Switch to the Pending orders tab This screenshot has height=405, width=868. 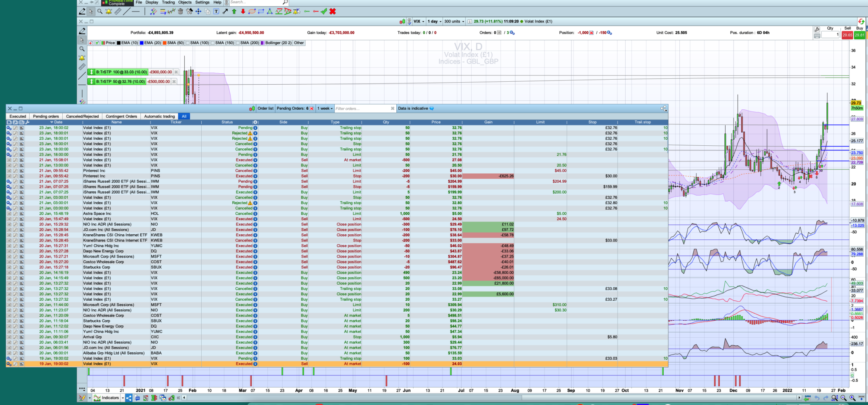coord(46,116)
